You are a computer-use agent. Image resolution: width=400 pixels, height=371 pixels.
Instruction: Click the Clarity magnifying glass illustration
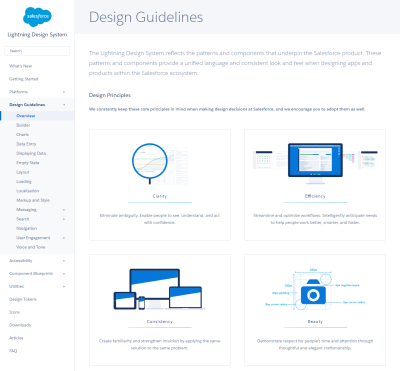[x=160, y=164]
